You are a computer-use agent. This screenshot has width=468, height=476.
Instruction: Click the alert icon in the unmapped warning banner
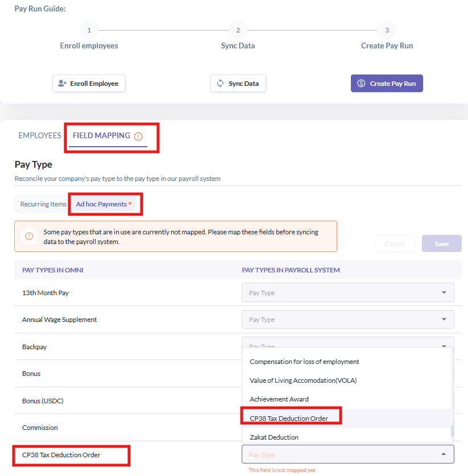[x=29, y=236]
